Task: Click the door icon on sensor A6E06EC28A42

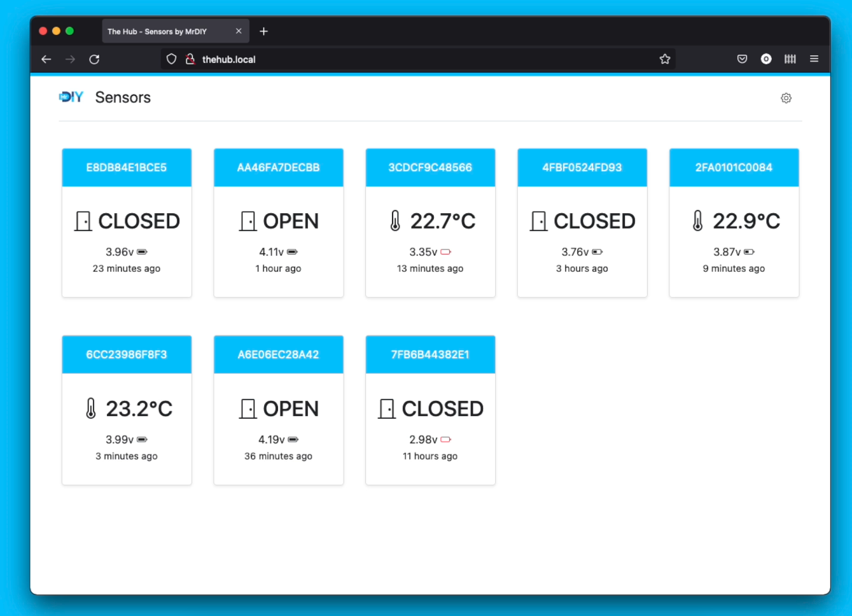Action: (248, 408)
